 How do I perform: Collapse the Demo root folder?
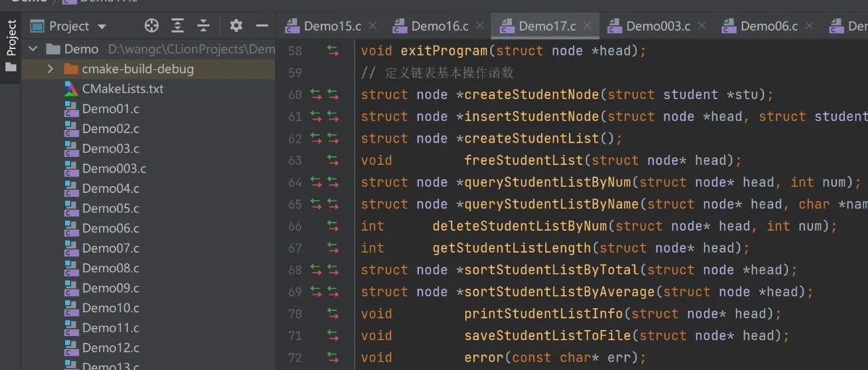(32, 49)
